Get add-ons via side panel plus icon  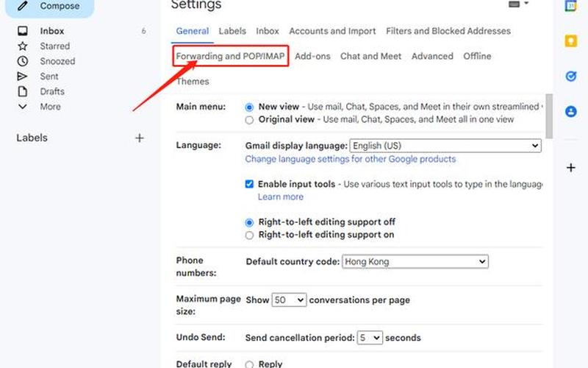(571, 168)
